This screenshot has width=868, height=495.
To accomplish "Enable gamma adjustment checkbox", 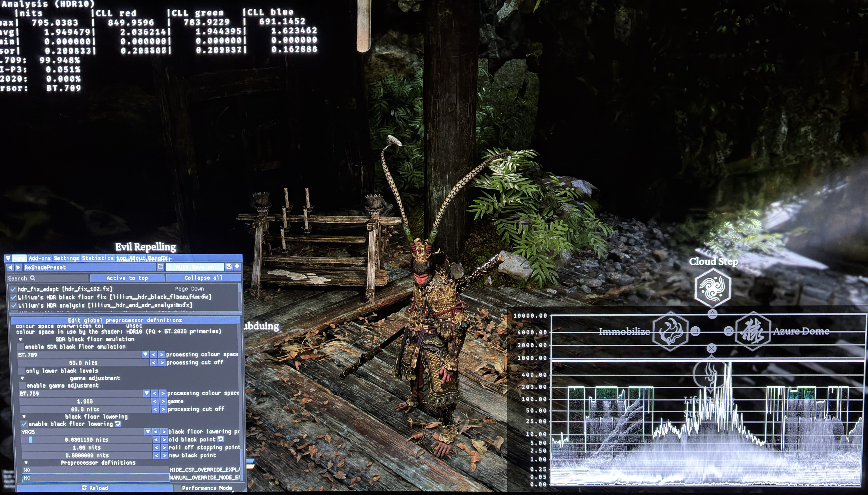I will [22, 386].
